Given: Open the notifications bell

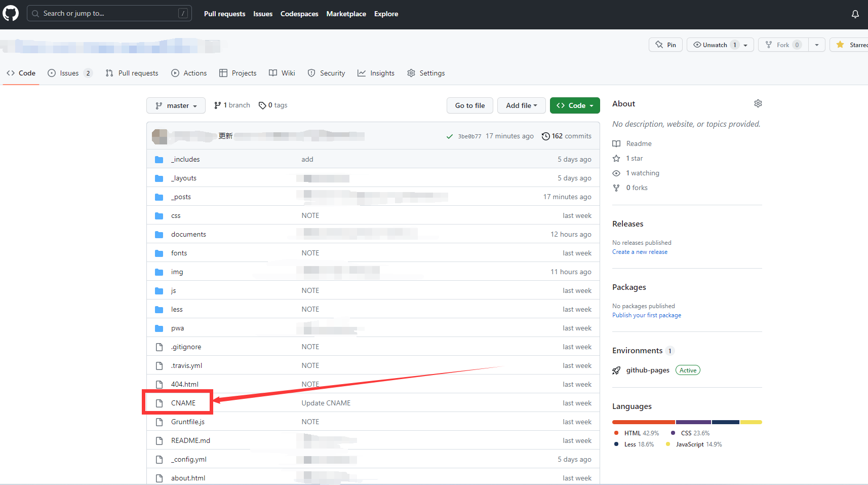Looking at the screenshot, I should click(x=855, y=14).
